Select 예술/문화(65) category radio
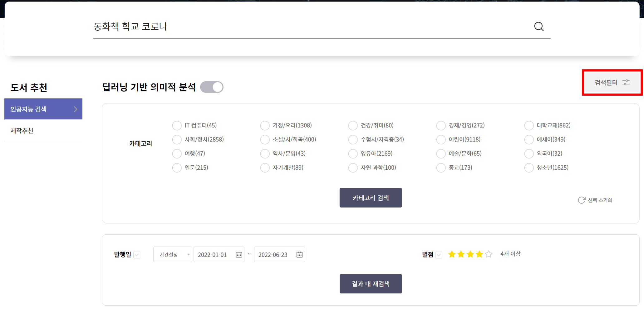 441,154
